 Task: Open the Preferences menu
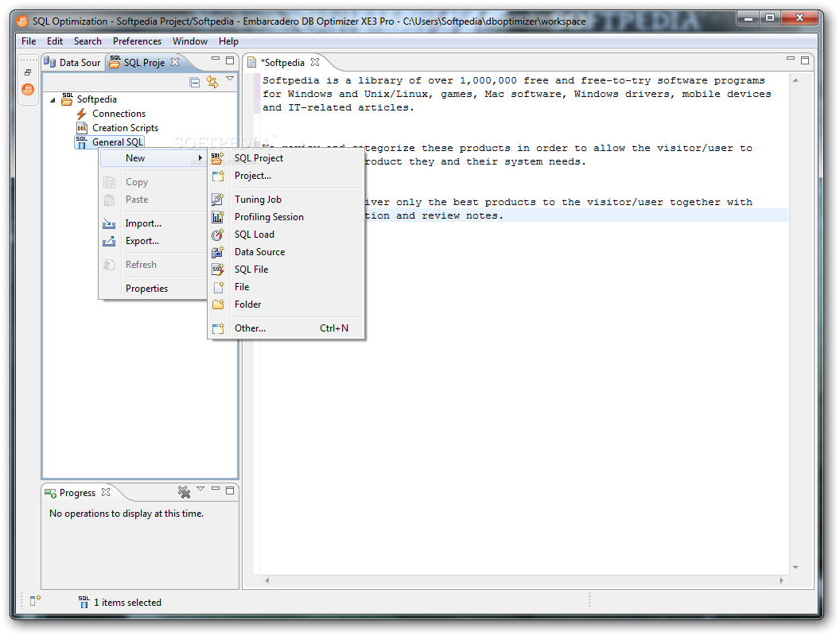pyautogui.click(x=137, y=41)
